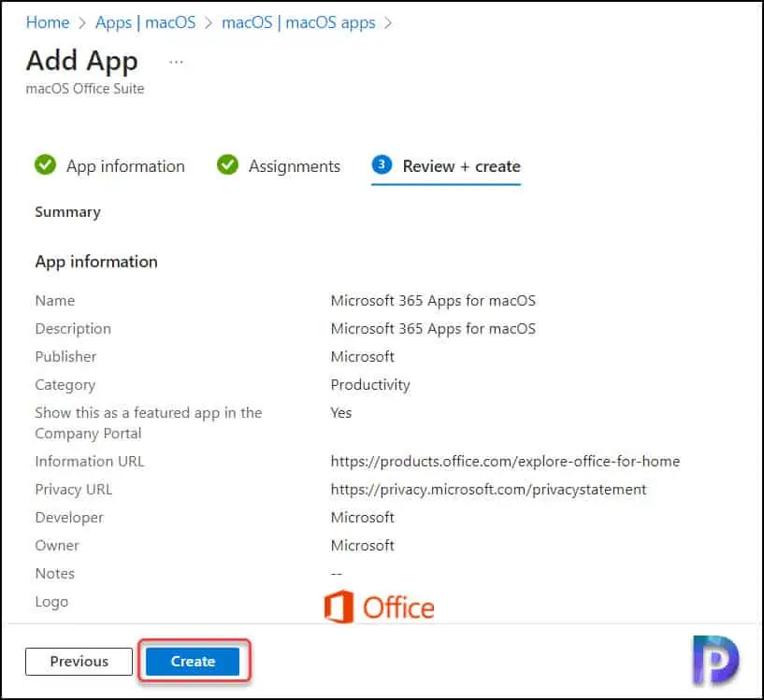The image size is (764, 700).
Task: Click the Developer value Microsoft
Action: pos(363,518)
